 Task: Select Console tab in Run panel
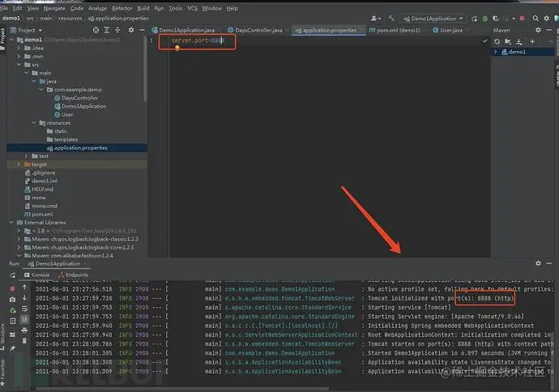coord(36,275)
